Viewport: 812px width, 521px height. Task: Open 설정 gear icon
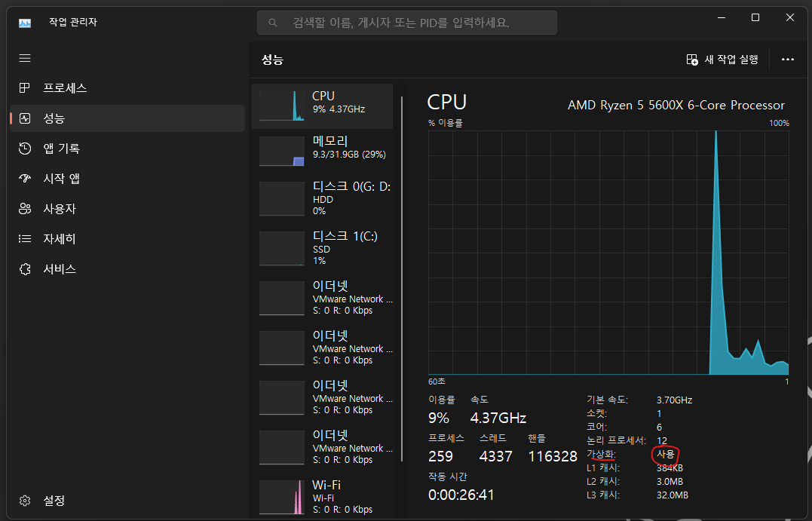pos(25,501)
